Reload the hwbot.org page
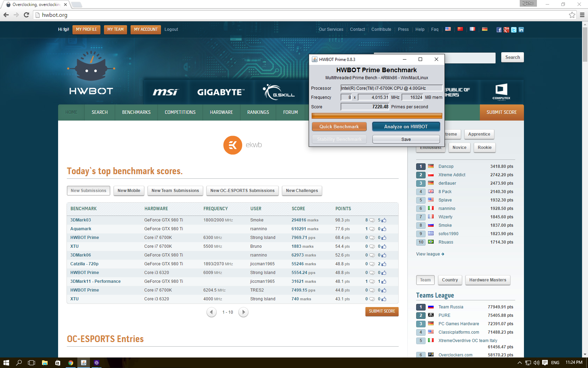This screenshot has height=368, width=588. (26, 15)
